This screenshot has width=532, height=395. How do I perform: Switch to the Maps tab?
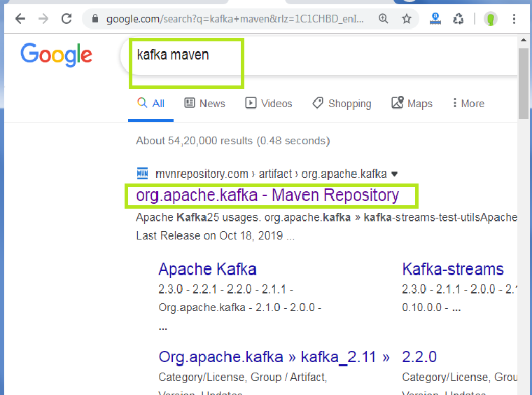pos(412,103)
